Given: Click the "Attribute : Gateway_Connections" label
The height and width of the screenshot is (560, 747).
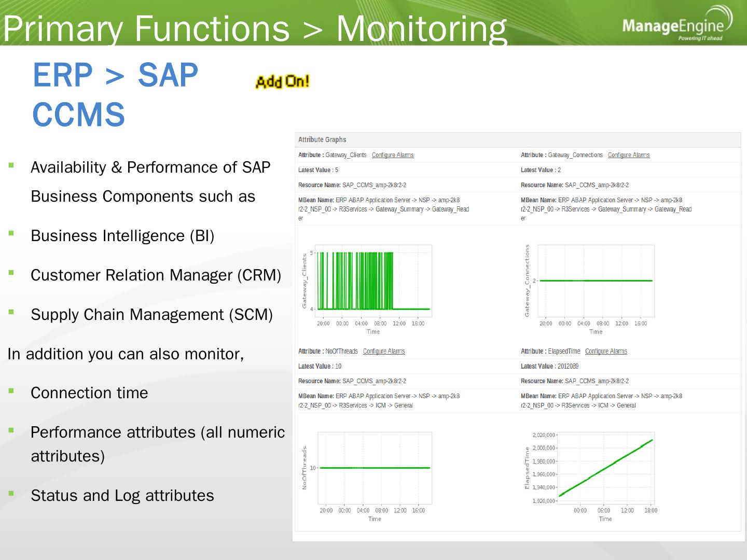Looking at the screenshot, I should (x=562, y=155).
